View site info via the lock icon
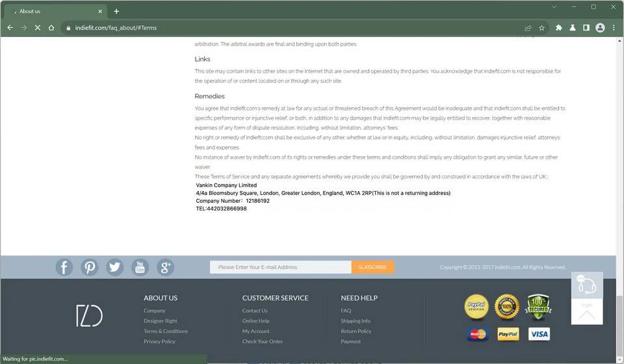Screen dimensions: 624x364 click(x=68, y=28)
